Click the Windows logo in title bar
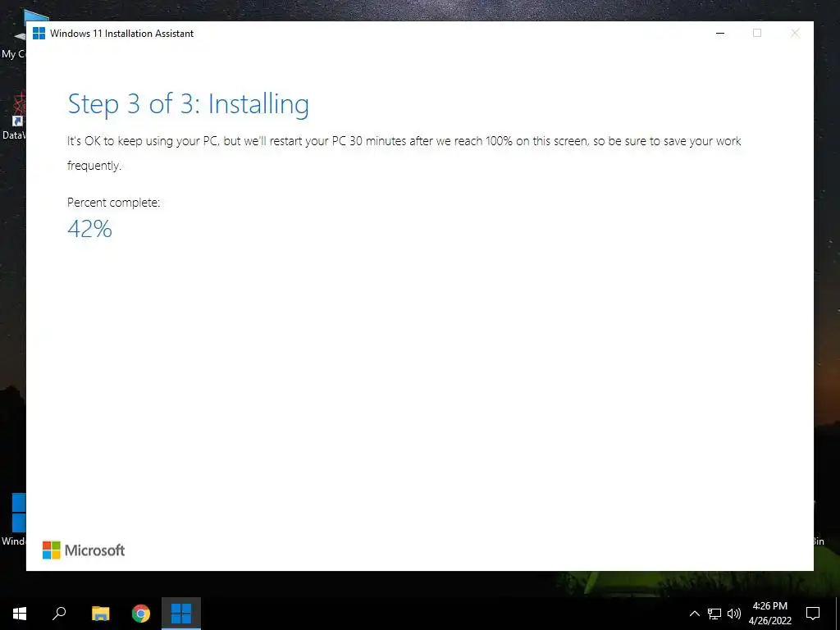Image resolution: width=840 pixels, height=630 pixels. tap(39, 33)
